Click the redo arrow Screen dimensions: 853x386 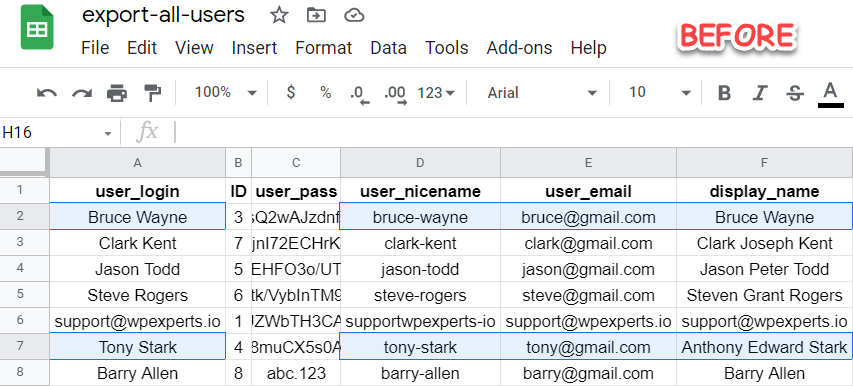[x=82, y=93]
